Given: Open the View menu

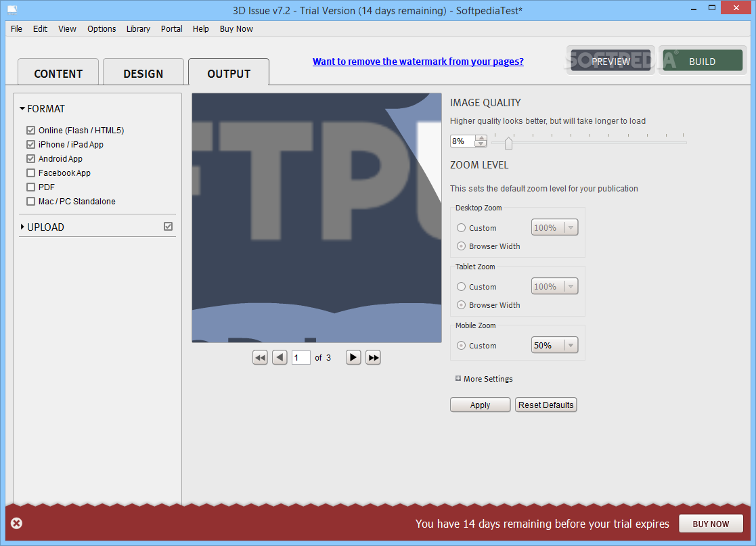Looking at the screenshot, I should coord(68,29).
